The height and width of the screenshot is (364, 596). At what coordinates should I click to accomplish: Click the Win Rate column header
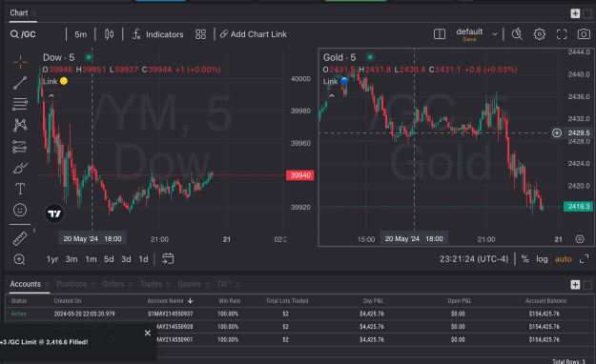230,300
